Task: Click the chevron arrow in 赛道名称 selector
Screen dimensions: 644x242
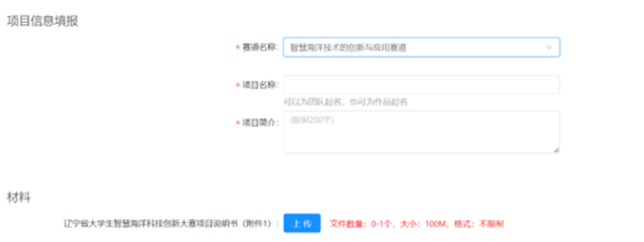Action: [x=549, y=48]
